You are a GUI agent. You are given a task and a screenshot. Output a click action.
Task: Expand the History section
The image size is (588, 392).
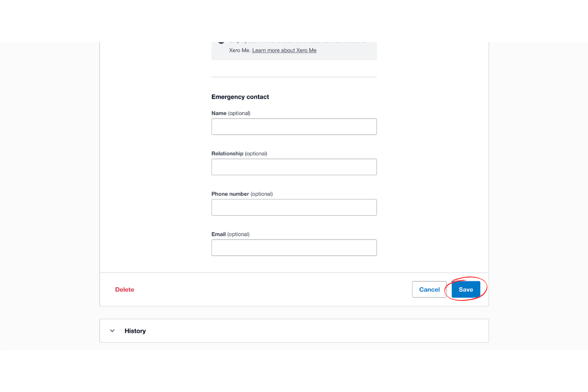click(x=135, y=331)
